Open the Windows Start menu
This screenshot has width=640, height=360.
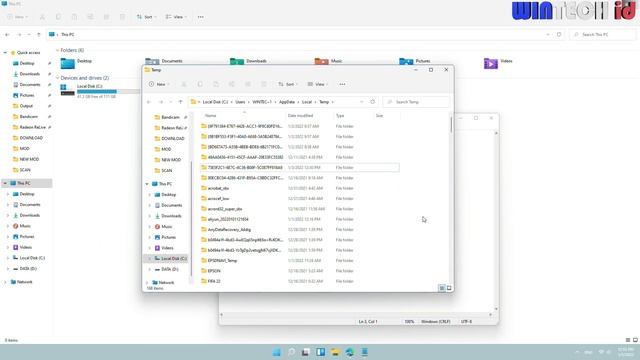click(277, 352)
